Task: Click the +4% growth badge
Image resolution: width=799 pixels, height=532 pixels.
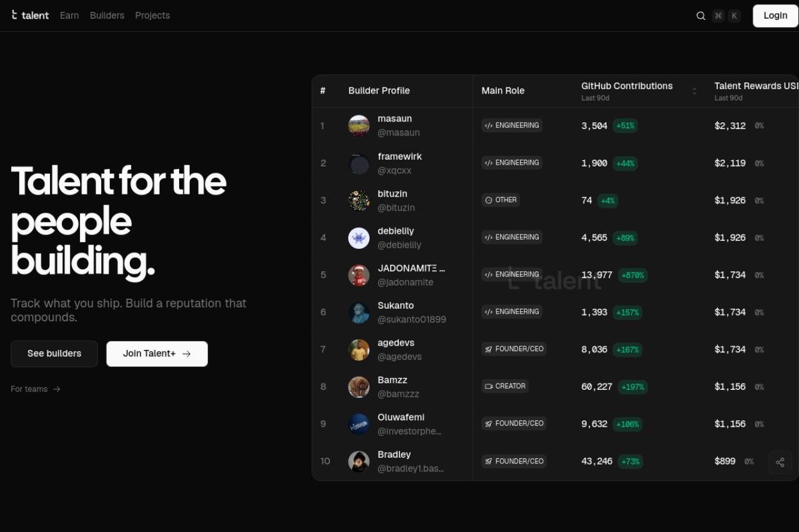Action: click(608, 201)
